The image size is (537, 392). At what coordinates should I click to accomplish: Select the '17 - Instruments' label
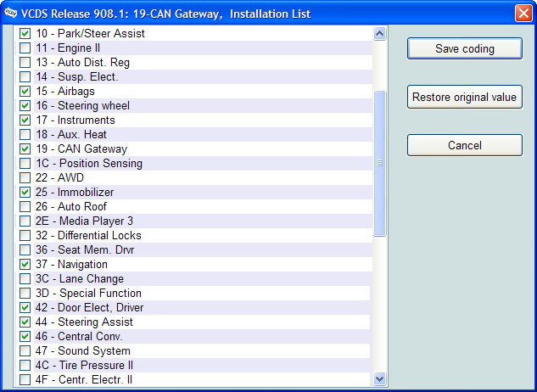pyautogui.click(x=76, y=120)
